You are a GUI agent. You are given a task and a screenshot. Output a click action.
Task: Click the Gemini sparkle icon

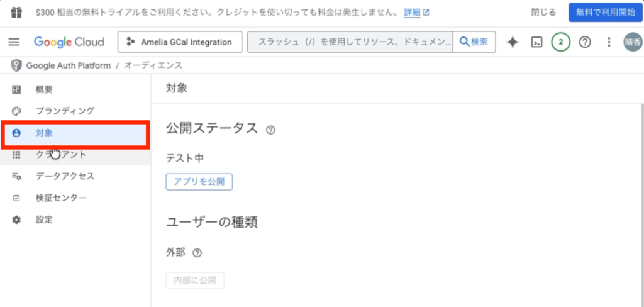513,42
